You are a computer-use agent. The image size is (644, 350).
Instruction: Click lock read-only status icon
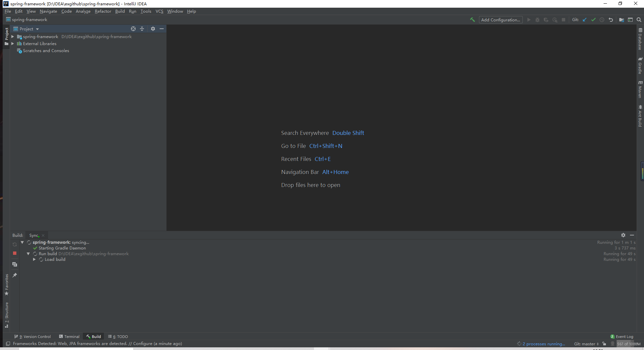[x=604, y=344]
